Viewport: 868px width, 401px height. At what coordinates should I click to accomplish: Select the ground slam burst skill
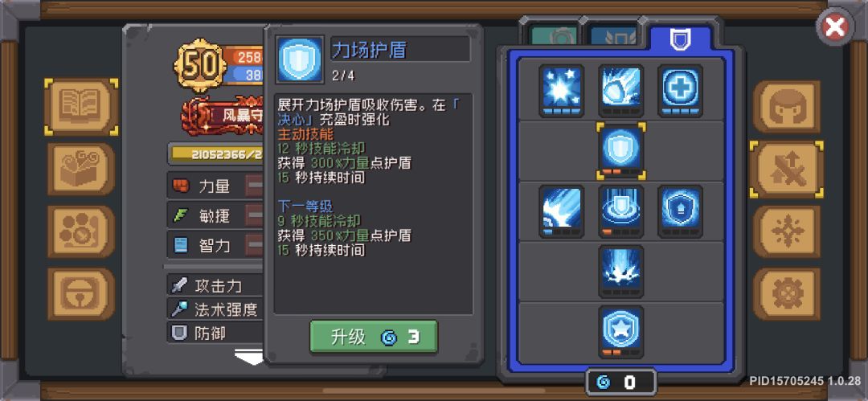620,272
